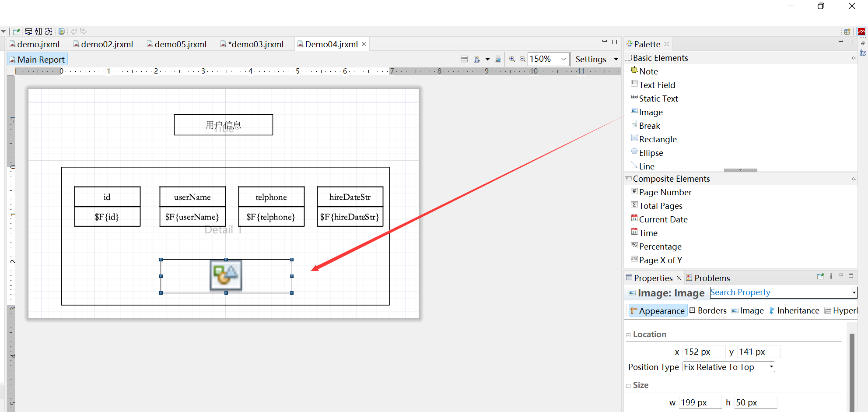
Task: Click the zoom out magnifier icon
Action: point(522,59)
